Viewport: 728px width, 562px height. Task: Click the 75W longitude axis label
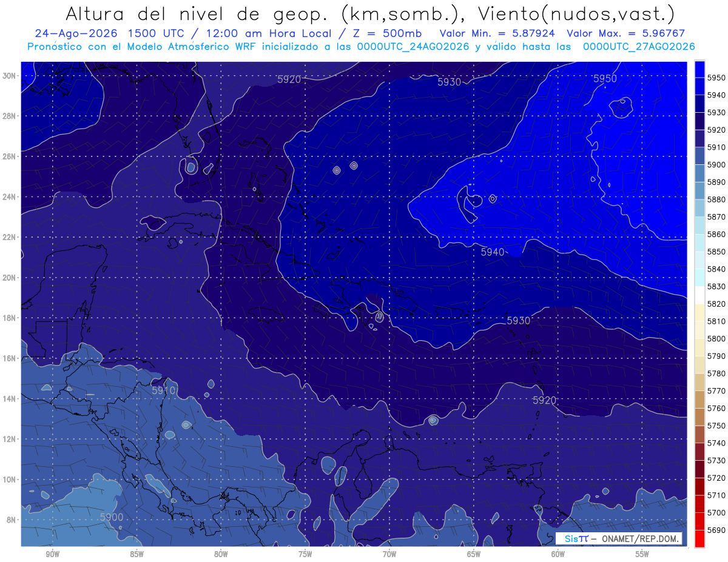305,554
